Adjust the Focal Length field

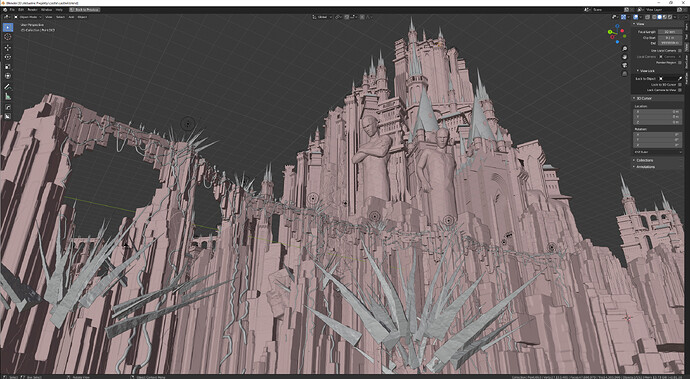(x=670, y=32)
